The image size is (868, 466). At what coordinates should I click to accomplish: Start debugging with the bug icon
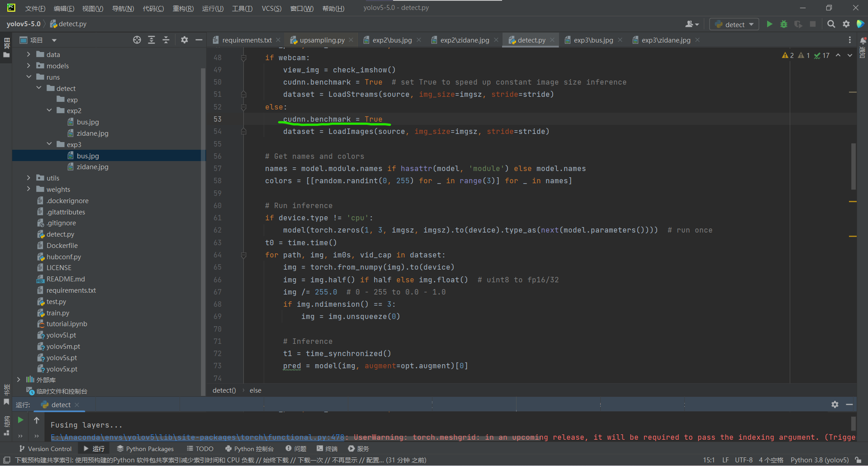tap(784, 24)
